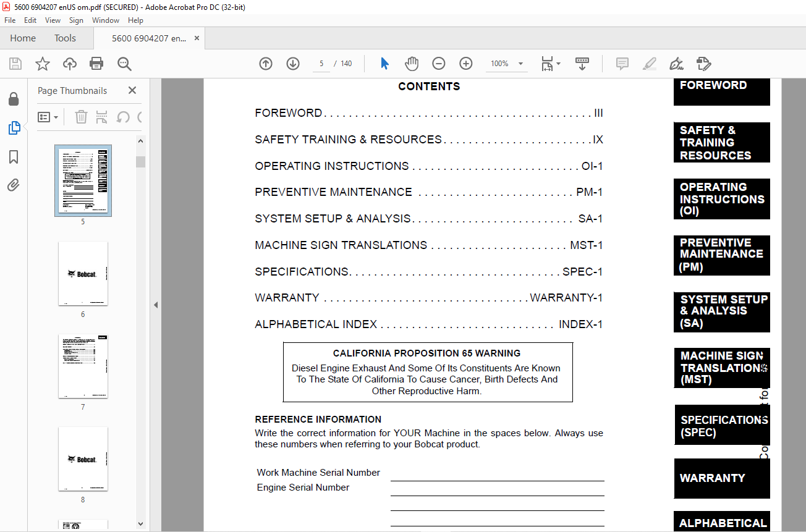Jump to FOREWORD contents entry

pyautogui.click(x=429, y=113)
